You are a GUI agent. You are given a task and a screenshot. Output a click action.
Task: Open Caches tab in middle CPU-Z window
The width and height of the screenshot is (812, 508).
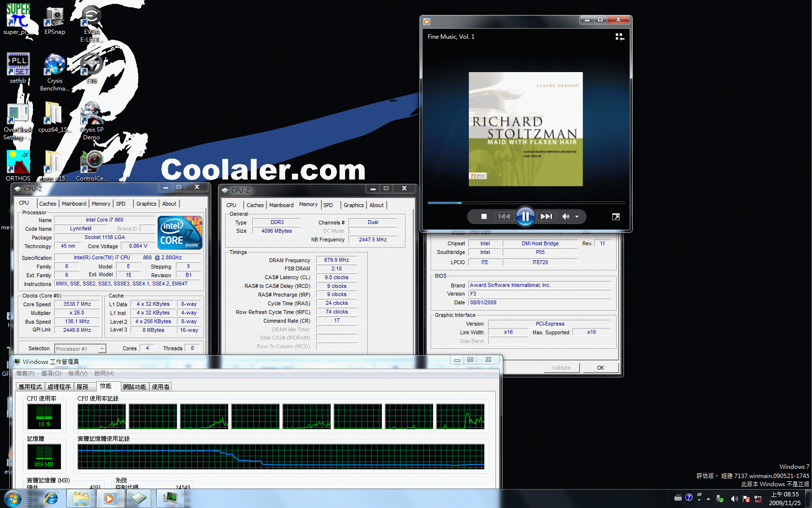click(255, 206)
